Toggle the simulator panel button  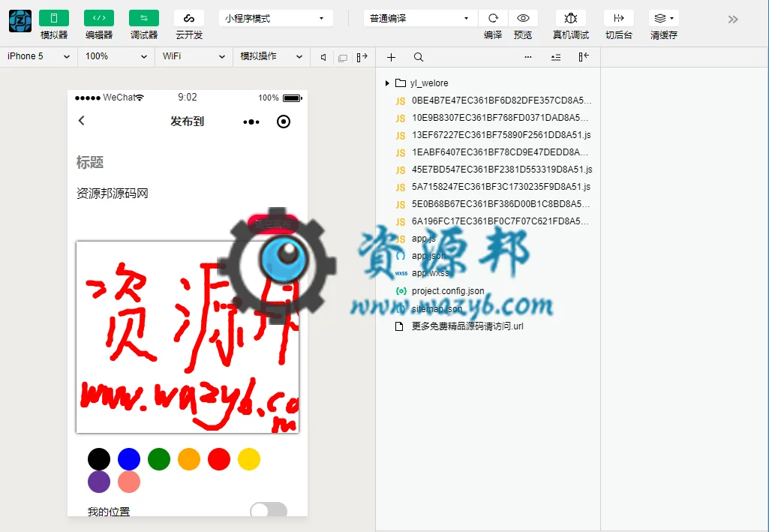54,18
